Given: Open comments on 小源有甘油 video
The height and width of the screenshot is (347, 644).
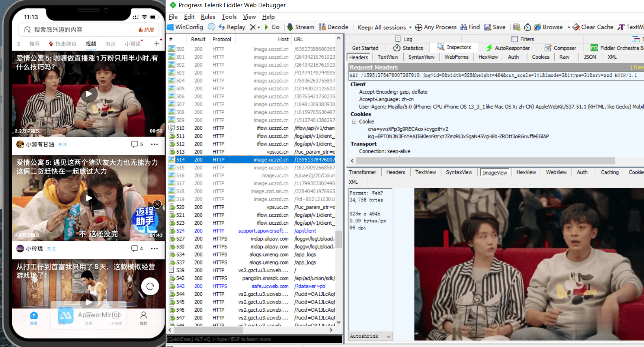Looking at the screenshot, I should click(137, 144).
